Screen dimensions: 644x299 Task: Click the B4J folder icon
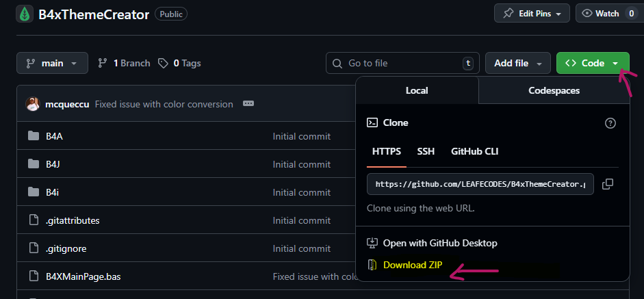coord(34,164)
